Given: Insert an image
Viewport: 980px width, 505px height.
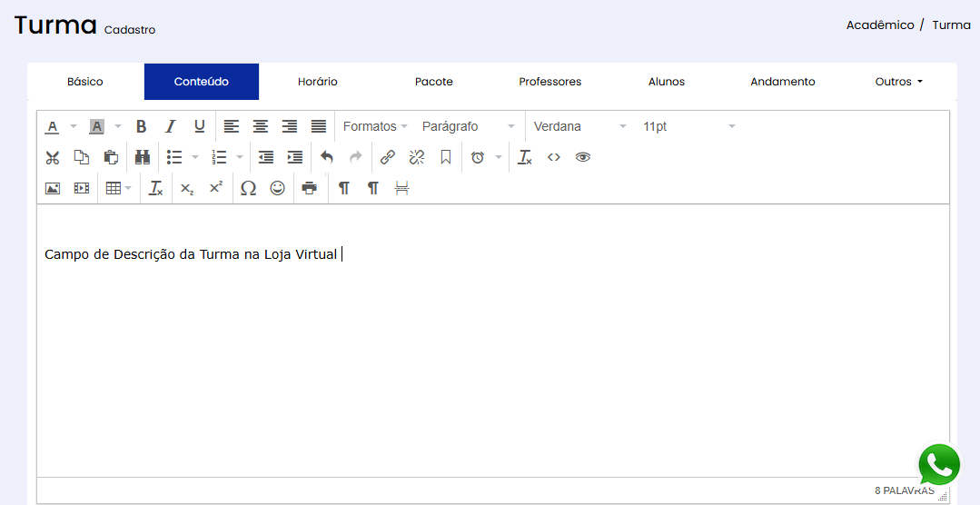Looking at the screenshot, I should click(x=53, y=188).
